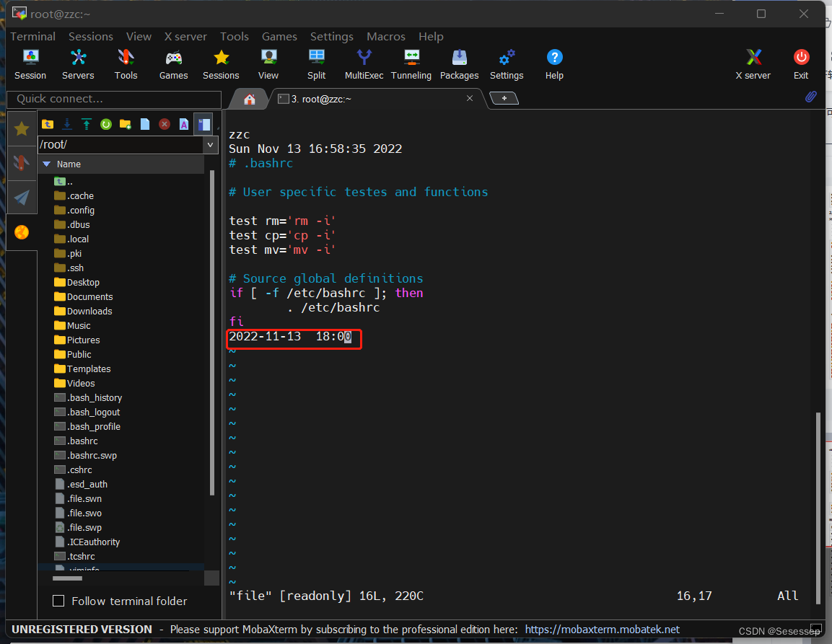Click the paperclip icon at right of tab bar
The image size is (832, 644).
(x=811, y=97)
